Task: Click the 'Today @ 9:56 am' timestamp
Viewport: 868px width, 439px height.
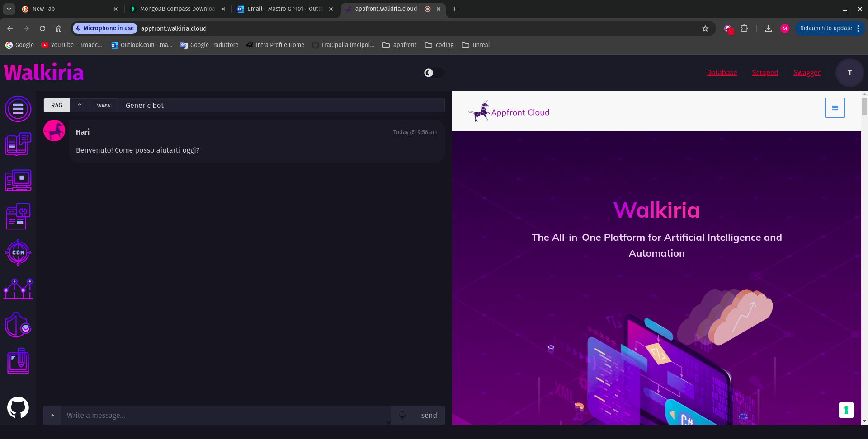Action: [x=415, y=132]
